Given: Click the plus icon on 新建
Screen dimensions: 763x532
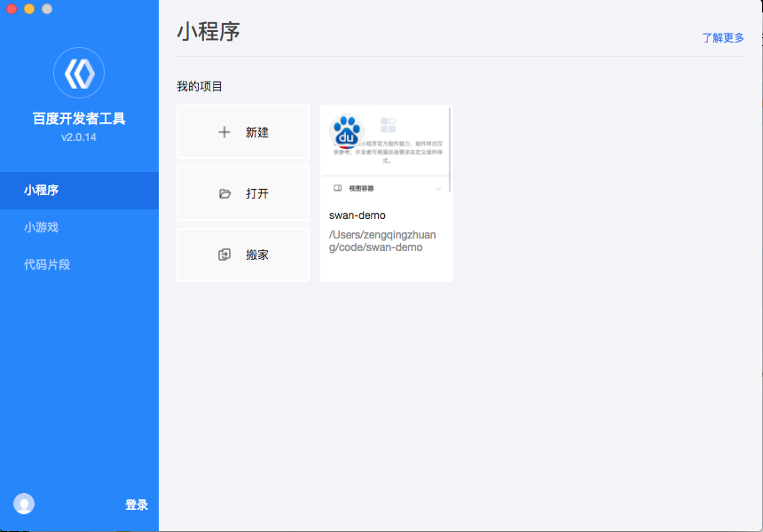Looking at the screenshot, I should [224, 132].
